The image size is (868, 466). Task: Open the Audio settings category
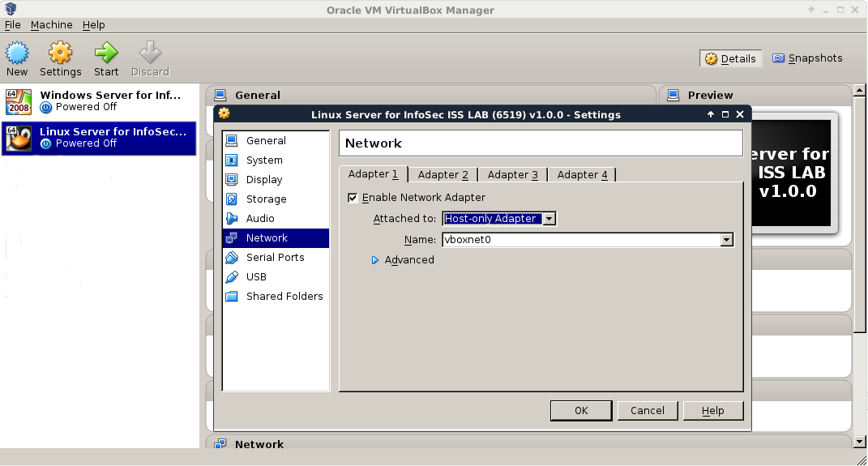coord(276,218)
